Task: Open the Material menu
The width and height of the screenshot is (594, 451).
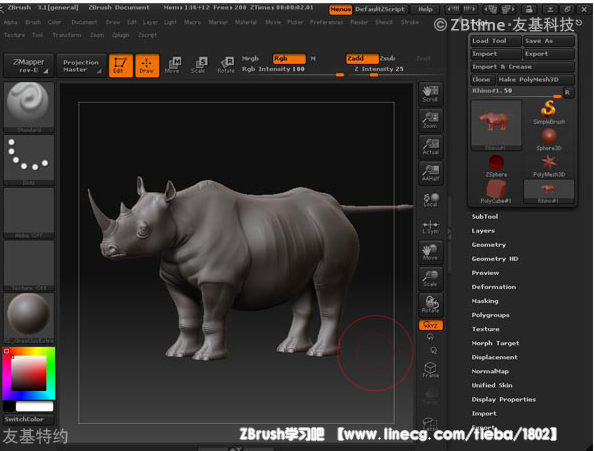Action: pos(245,22)
